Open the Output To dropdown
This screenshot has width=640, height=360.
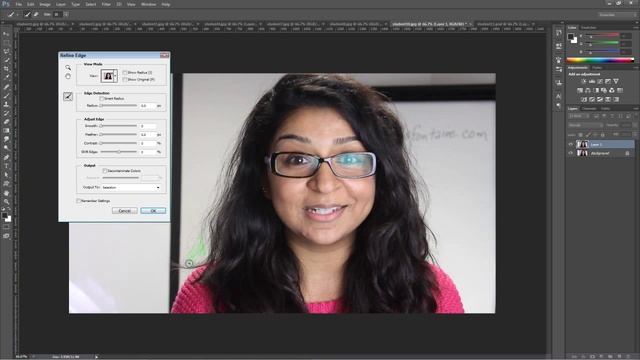point(131,187)
